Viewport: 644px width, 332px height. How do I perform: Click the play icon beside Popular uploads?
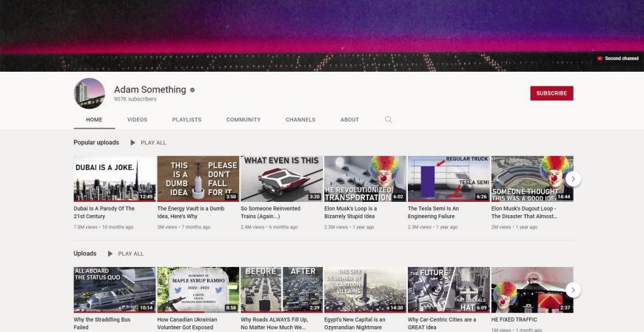tap(133, 143)
